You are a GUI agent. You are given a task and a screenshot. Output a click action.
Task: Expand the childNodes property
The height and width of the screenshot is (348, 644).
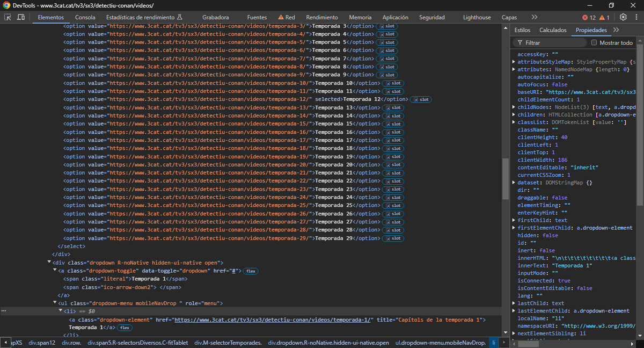[x=514, y=107]
